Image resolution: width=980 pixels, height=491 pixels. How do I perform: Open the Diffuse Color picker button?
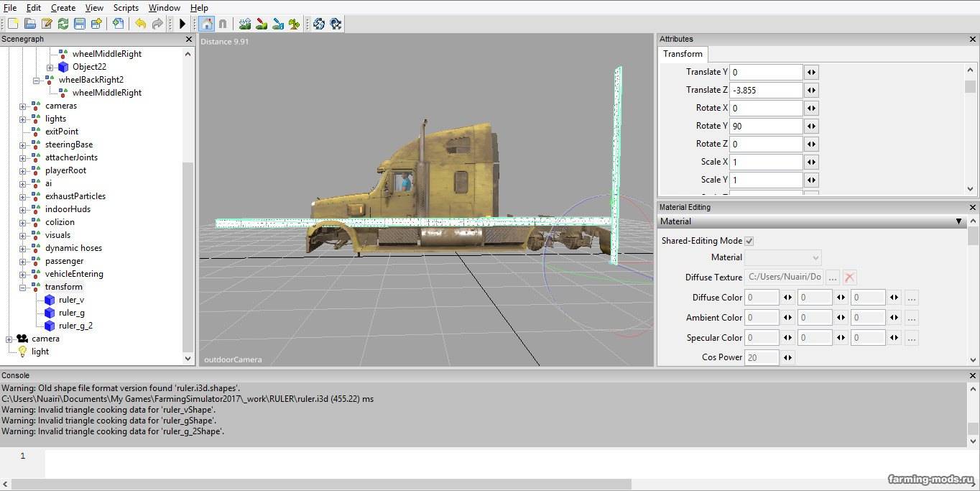(912, 298)
